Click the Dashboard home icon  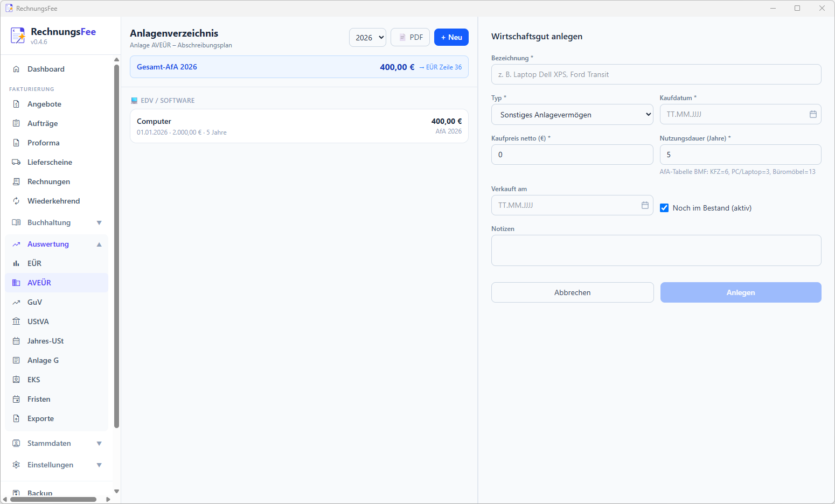point(16,69)
